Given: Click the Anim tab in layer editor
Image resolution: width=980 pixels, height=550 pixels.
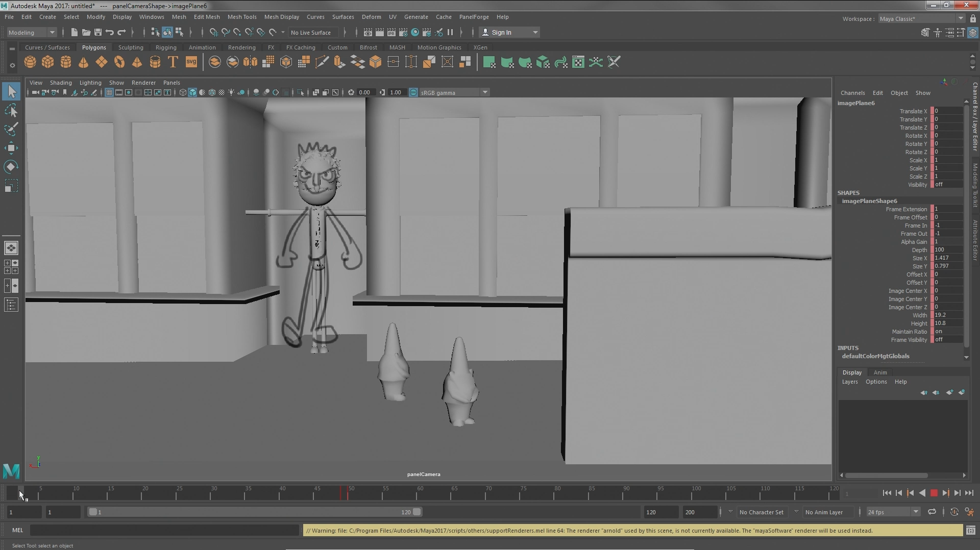Looking at the screenshot, I should [880, 372].
